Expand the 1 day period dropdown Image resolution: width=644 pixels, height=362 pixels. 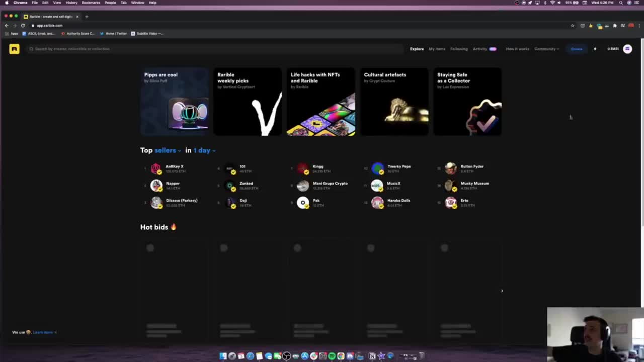coord(204,150)
